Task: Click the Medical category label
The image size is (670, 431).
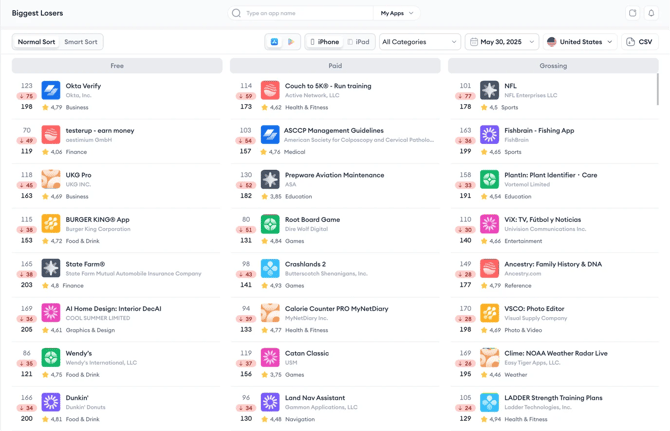Action: coord(294,152)
